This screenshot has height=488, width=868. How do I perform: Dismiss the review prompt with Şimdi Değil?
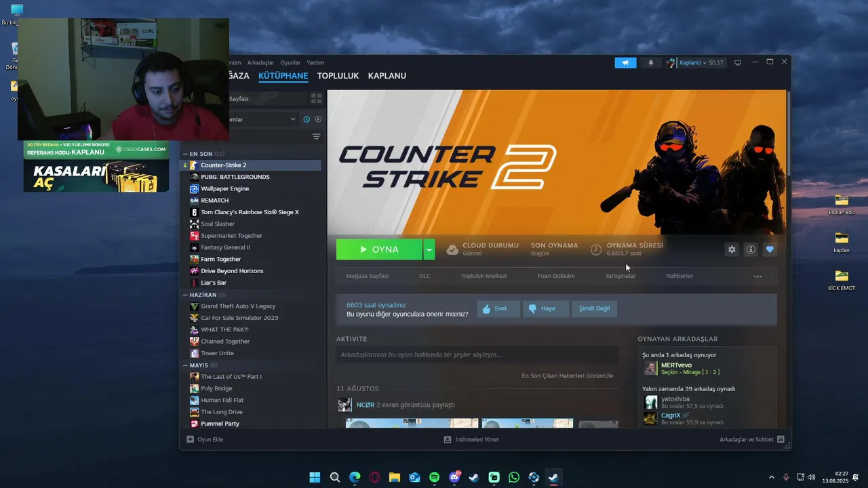[x=594, y=308]
